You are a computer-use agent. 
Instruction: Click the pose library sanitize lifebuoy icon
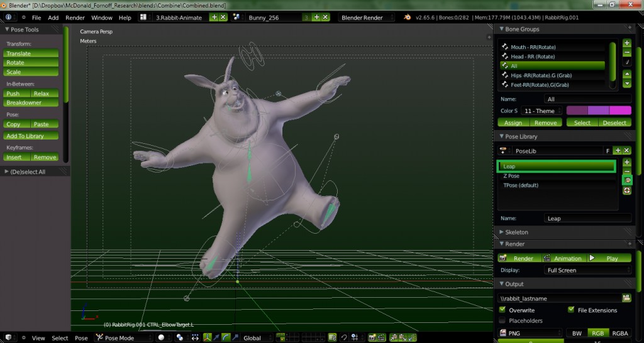coord(627,190)
